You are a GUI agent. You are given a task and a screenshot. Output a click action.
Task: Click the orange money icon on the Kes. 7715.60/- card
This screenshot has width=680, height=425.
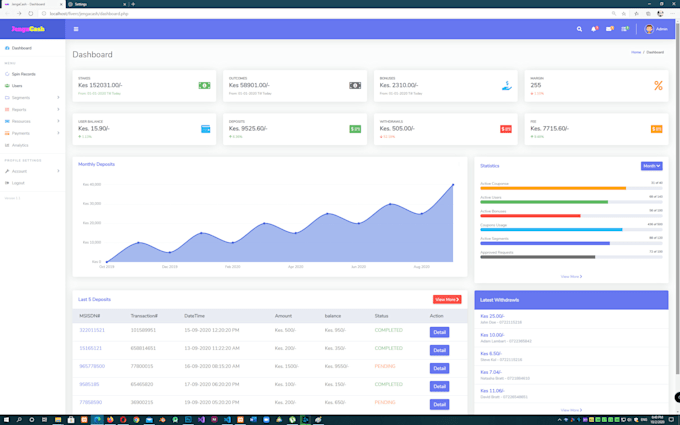(x=657, y=129)
